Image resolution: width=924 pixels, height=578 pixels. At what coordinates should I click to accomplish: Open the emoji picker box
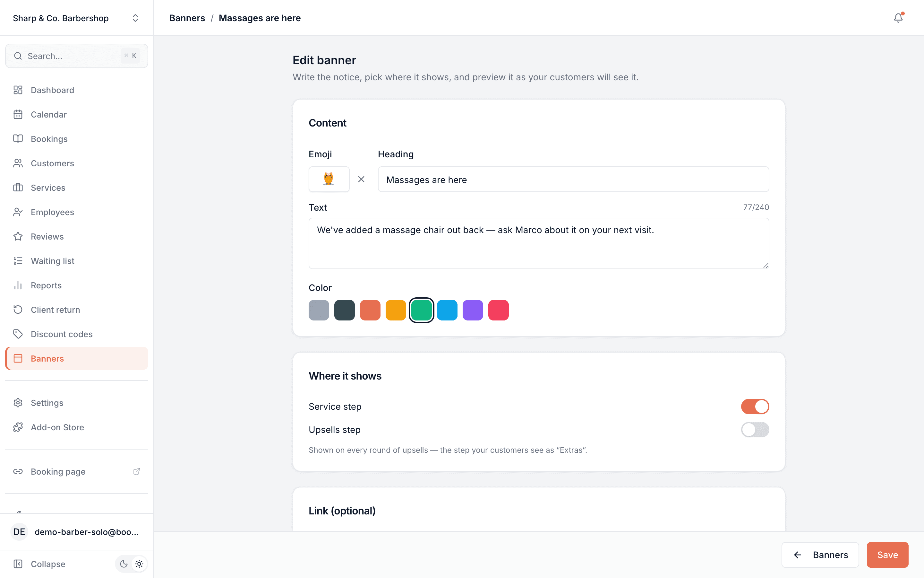pyautogui.click(x=329, y=179)
